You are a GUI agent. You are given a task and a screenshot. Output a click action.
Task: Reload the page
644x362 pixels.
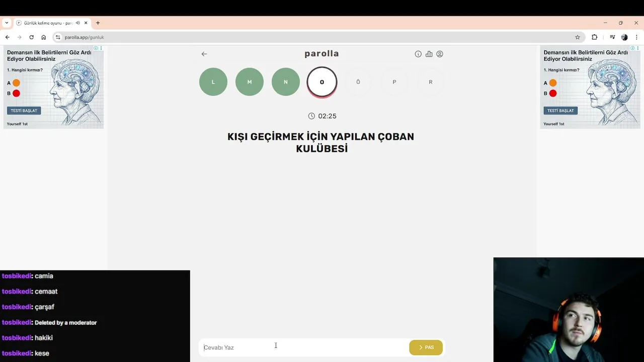point(31,37)
